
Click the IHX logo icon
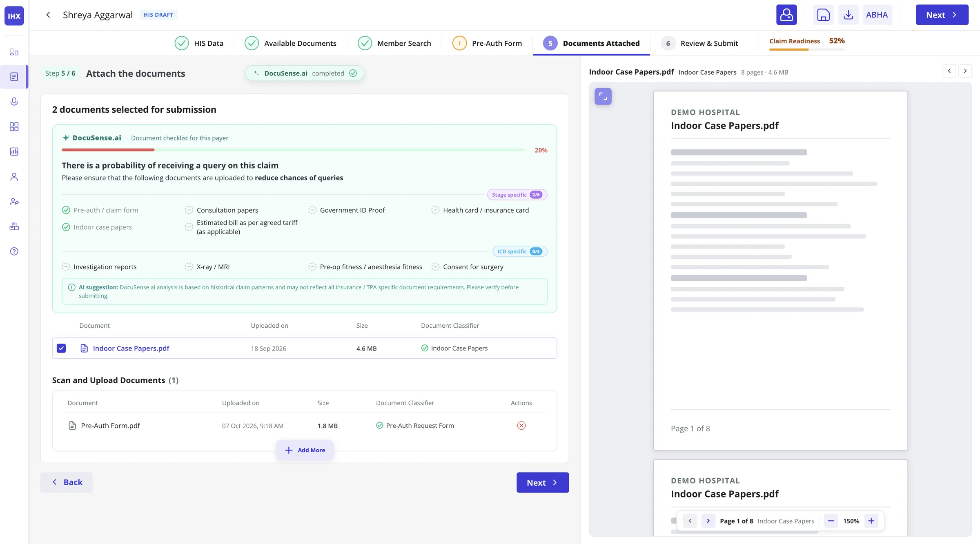(14, 16)
